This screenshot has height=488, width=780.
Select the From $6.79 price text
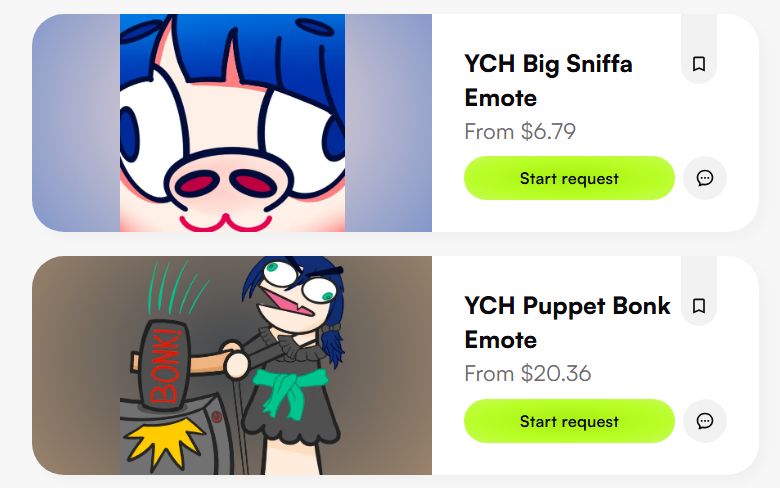pos(520,131)
